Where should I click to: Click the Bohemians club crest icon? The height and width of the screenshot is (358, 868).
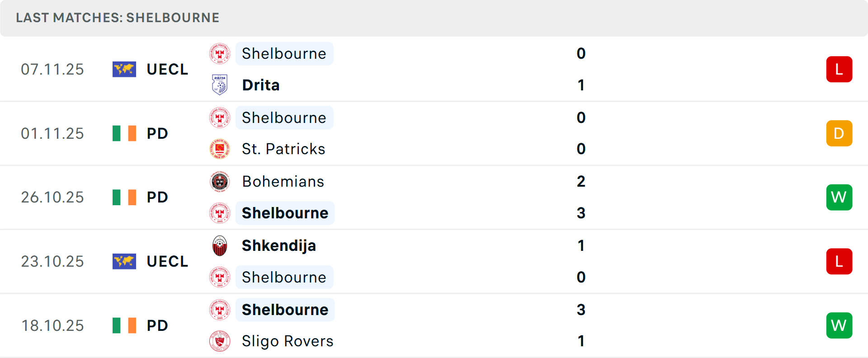(220, 182)
